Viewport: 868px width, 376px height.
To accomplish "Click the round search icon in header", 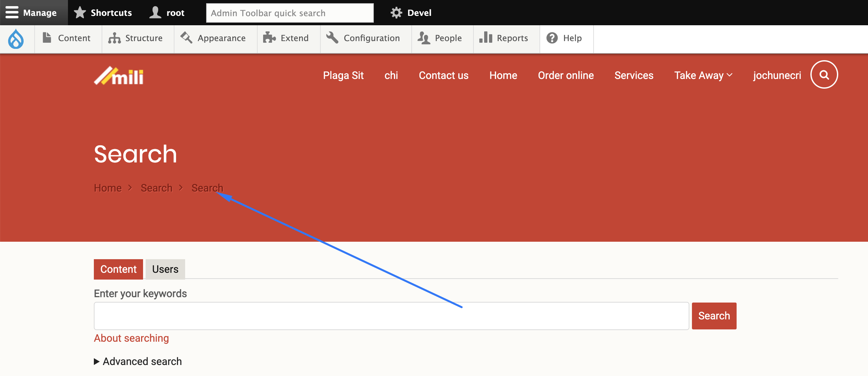I will 824,74.
